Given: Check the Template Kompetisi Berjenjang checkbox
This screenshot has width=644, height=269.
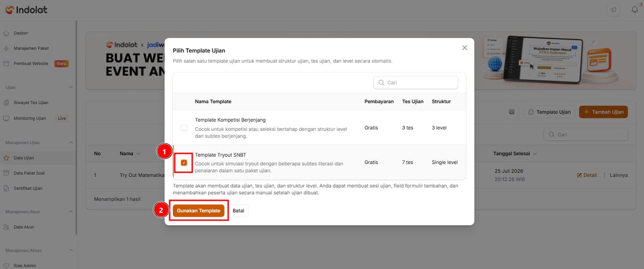Looking at the screenshot, I should coord(184,128).
